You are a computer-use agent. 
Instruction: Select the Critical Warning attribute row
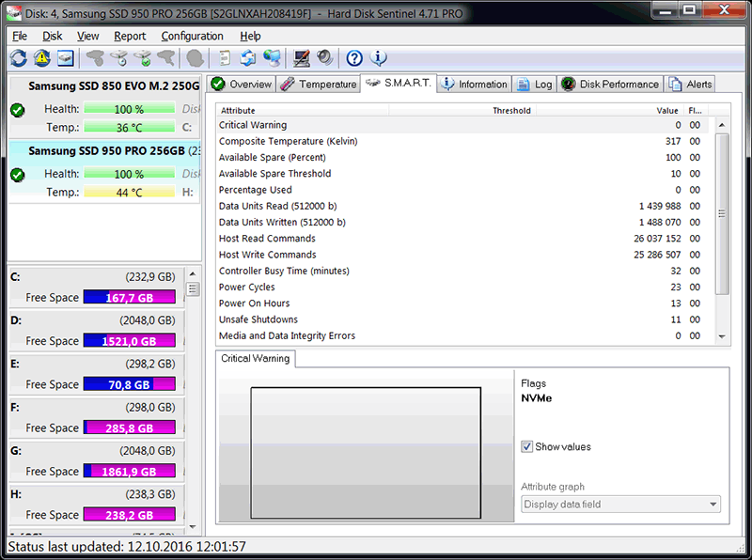point(462,125)
